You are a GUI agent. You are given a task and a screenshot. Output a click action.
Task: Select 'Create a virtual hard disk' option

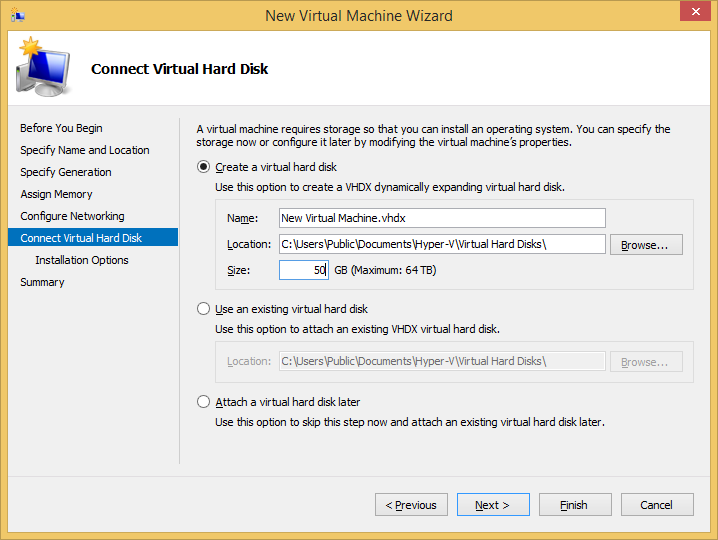[x=204, y=167]
